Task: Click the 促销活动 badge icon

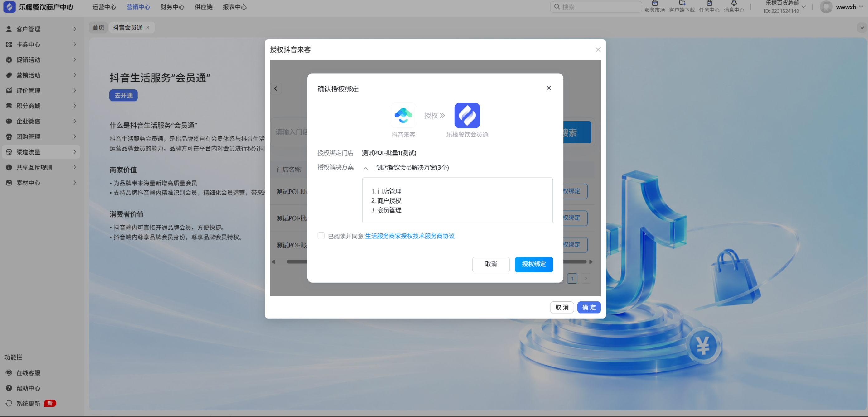Action: click(x=9, y=60)
